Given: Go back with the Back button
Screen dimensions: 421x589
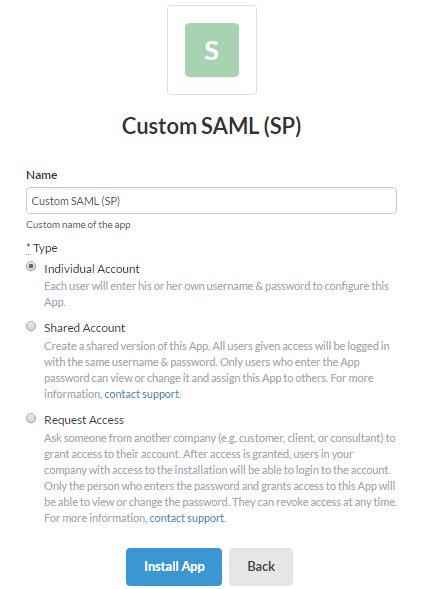Looking at the screenshot, I should coord(261,566).
